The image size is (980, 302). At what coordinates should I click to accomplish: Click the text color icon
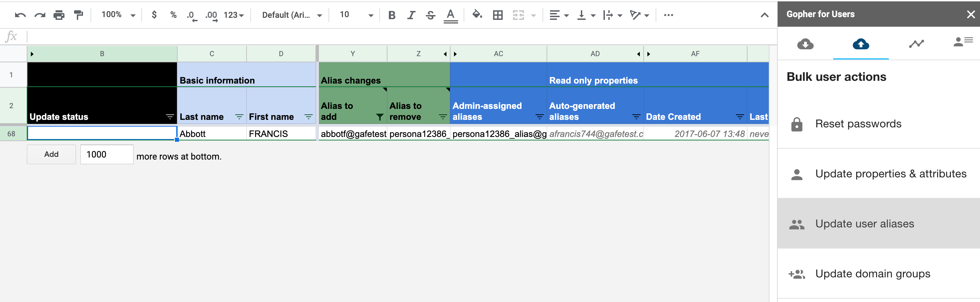pyautogui.click(x=451, y=15)
